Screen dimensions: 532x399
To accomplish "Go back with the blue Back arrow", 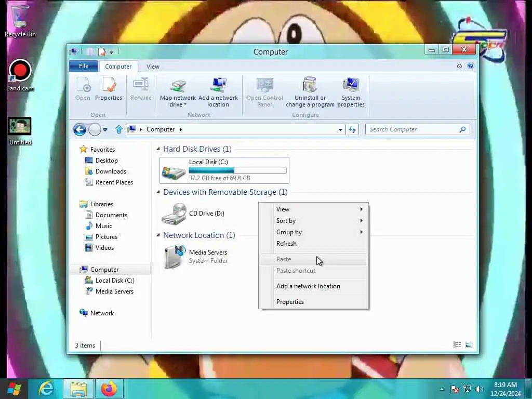I will coord(79,129).
